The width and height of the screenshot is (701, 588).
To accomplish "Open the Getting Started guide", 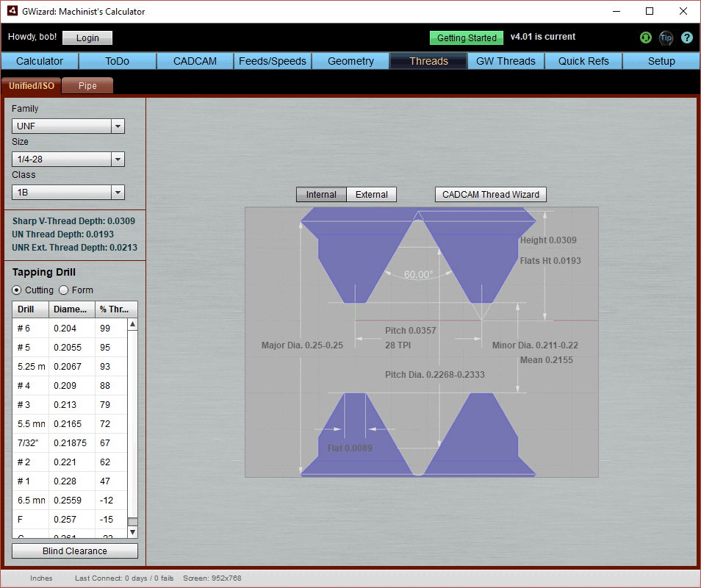I will [466, 37].
